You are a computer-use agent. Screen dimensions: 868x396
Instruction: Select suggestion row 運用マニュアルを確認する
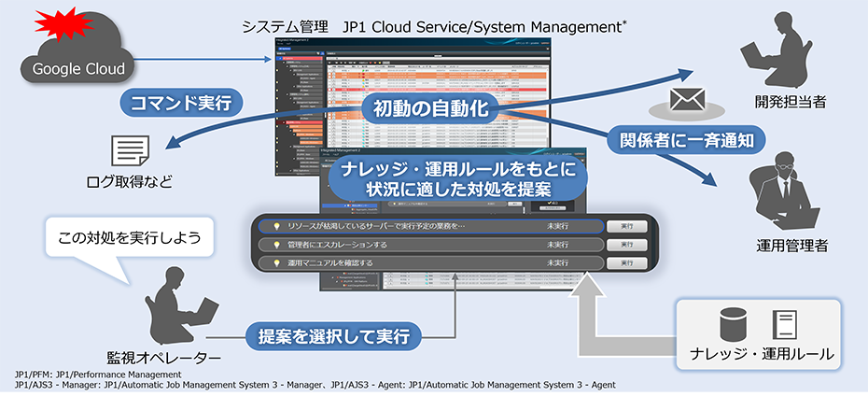pyautogui.click(x=430, y=262)
